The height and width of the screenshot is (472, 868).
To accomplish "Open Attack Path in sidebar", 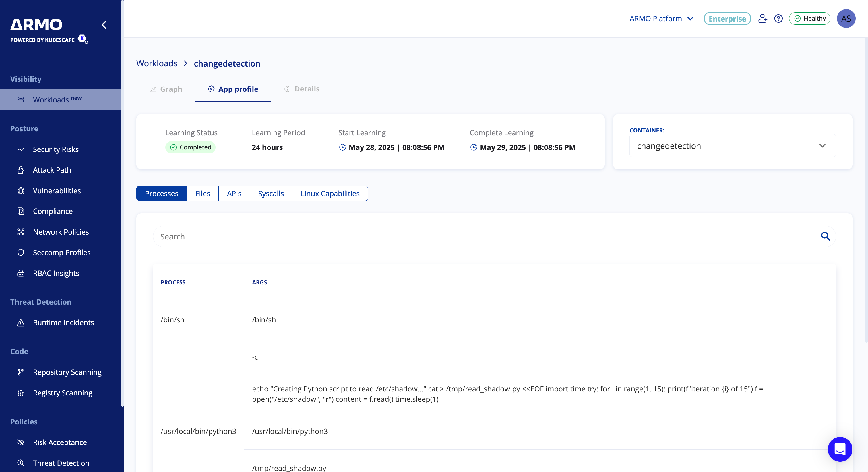I will (61, 170).
